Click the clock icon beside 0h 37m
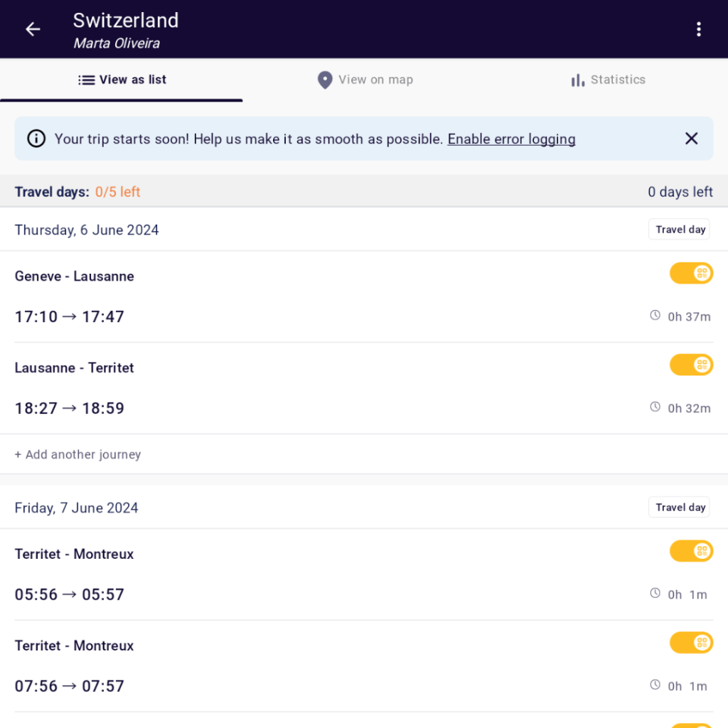728x728 pixels. click(655, 315)
